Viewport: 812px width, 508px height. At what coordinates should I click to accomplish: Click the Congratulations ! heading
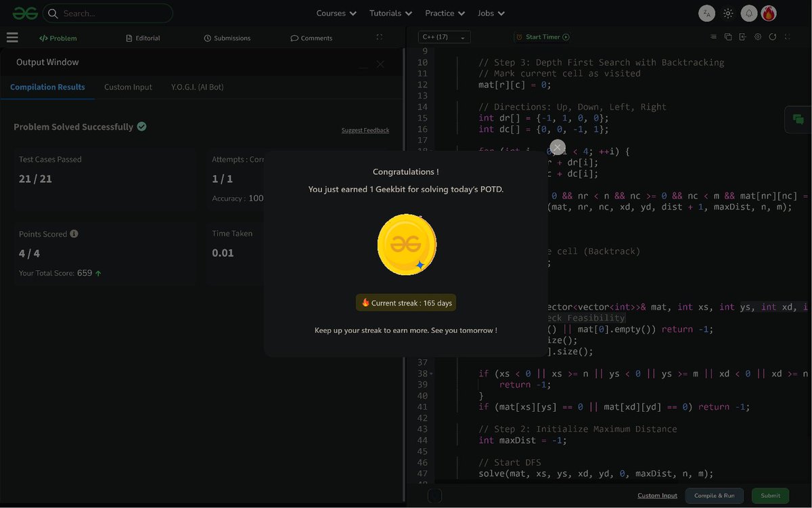406,172
